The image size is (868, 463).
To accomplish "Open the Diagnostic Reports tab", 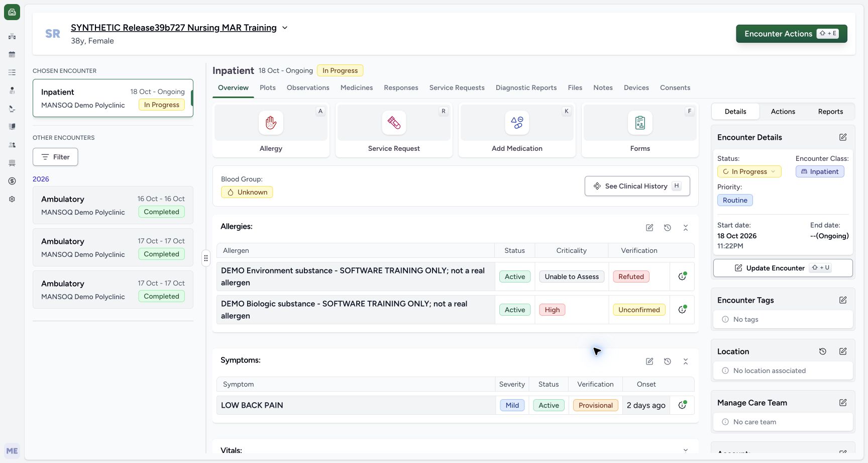I will point(526,87).
